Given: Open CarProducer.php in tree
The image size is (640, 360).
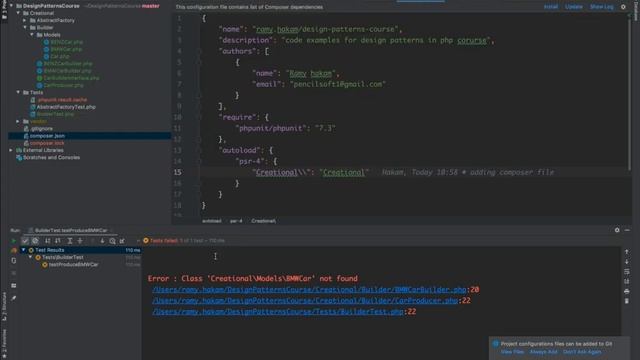Looking at the screenshot, I should pyautogui.click(x=63, y=85).
